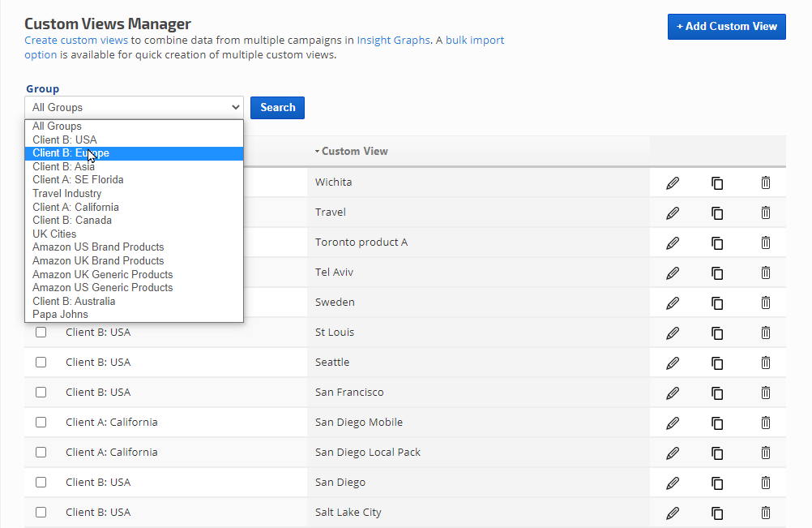Open the Insight Graphs link
This screenshot has width=812, height=528.
coord(393,40)
